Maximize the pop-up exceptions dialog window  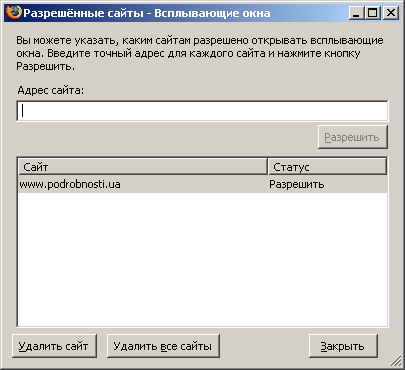(373, 13)
